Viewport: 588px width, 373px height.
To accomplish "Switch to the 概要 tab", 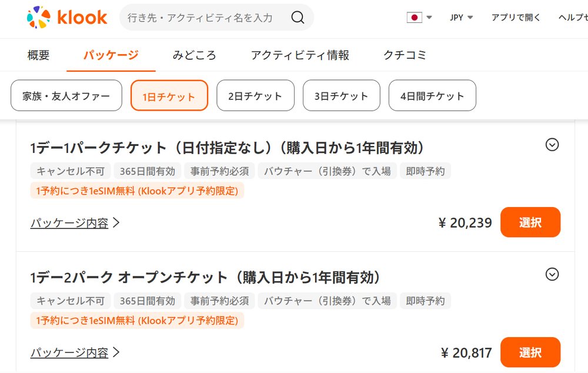I will click(38, 55).
